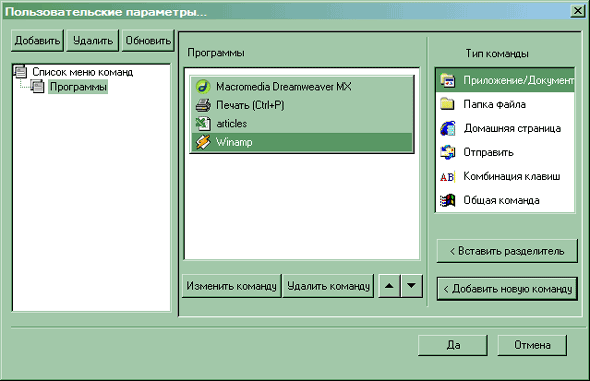Click Вставить разделитель
The height and width of the screenshot is (381, 590).
(507, 251)
